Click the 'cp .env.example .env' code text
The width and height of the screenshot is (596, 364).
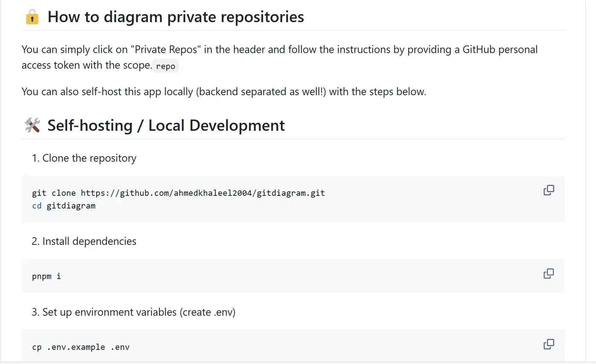[80, 347]
